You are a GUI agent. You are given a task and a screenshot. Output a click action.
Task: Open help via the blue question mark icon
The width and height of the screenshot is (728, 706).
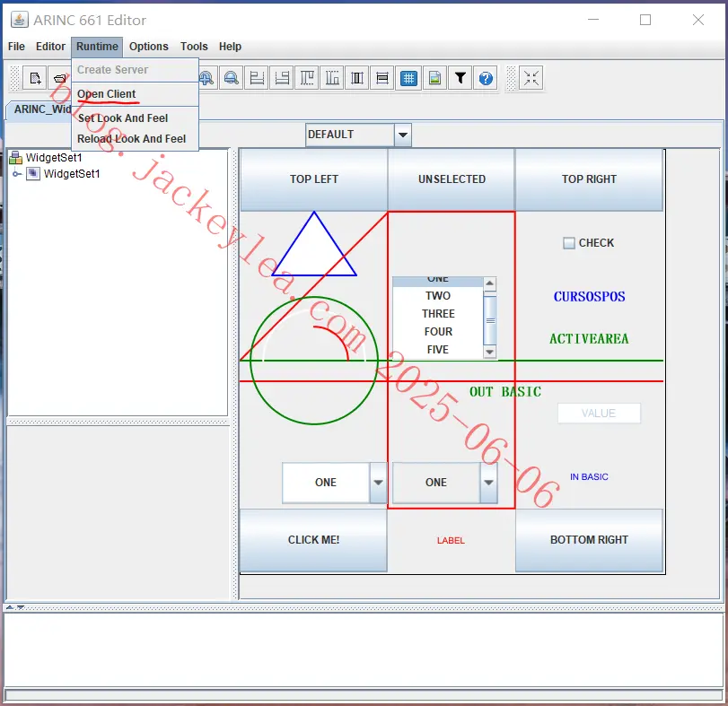(x=486, y=78)
